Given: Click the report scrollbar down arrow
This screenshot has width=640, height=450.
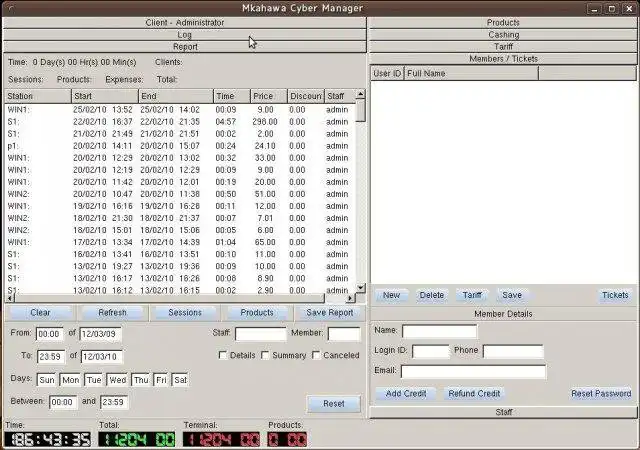Looking at the screenshot, I should [360, 287].
